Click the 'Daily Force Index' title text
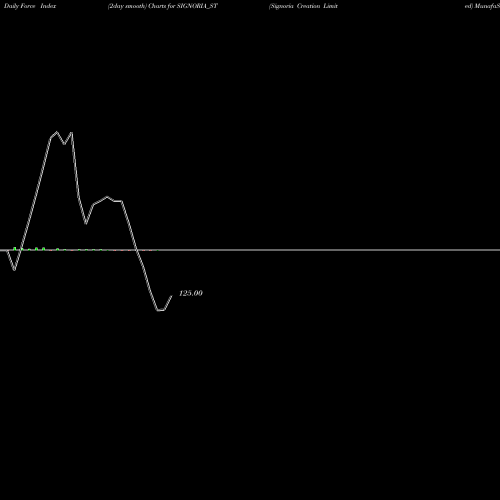Screen dimensions: 500x500 coord(30,6)
